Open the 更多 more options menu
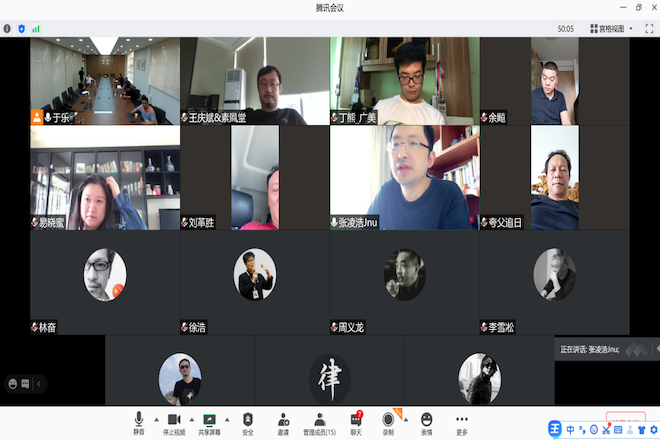This screenshot has width=660, height=440. tap(461, 422)
